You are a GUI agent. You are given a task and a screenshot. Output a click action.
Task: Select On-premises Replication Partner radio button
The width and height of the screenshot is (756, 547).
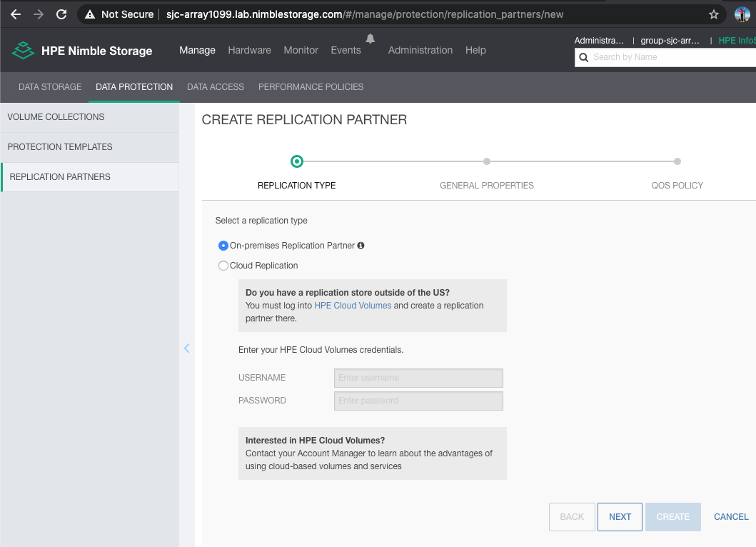coord(223,246)
